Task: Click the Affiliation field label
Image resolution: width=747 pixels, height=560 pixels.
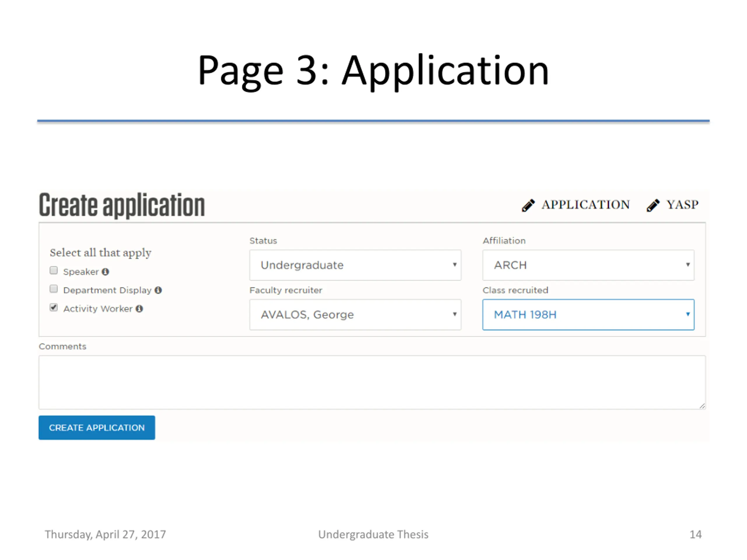Action: [504, 241]
